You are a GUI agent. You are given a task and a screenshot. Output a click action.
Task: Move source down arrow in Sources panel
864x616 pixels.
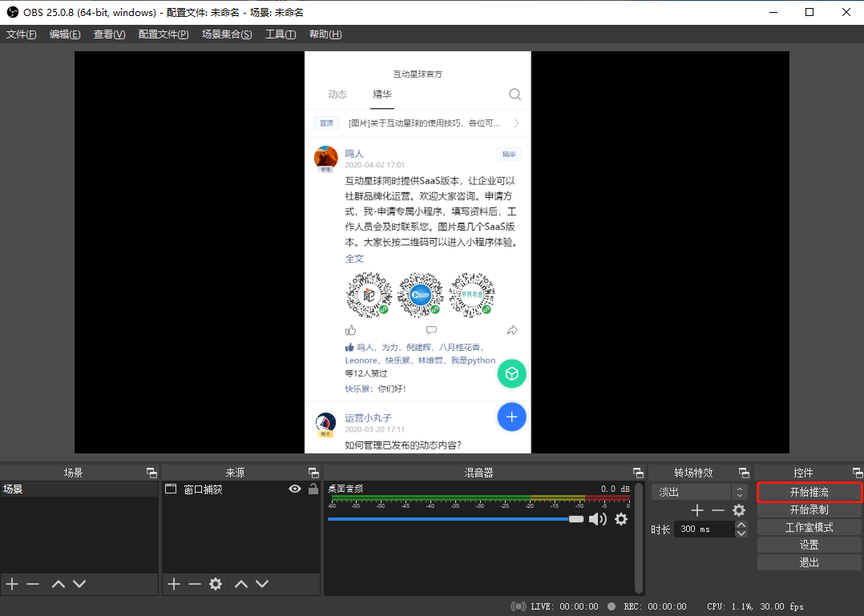[x=262, y=584]
